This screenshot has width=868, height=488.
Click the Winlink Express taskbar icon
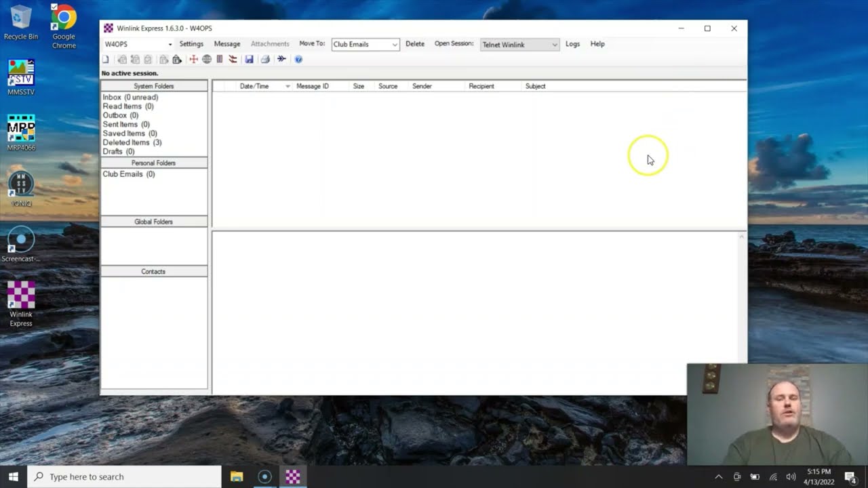tap(293, 476)
